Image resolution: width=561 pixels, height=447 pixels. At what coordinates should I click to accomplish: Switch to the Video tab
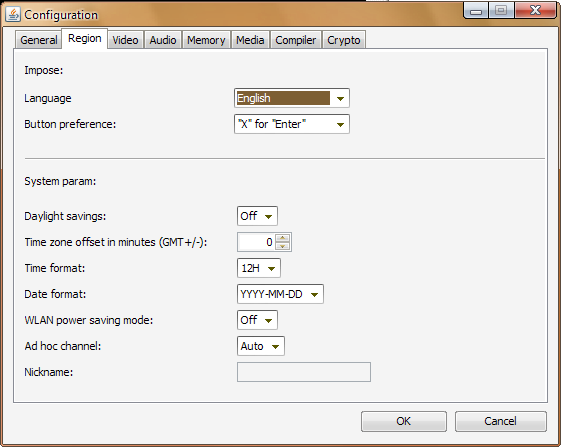pos(125,40)
